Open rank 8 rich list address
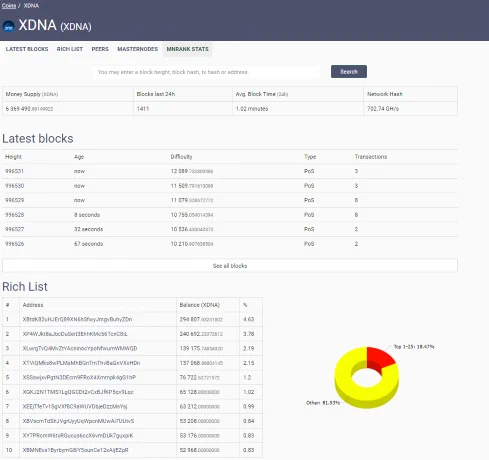 click(78, 421)
